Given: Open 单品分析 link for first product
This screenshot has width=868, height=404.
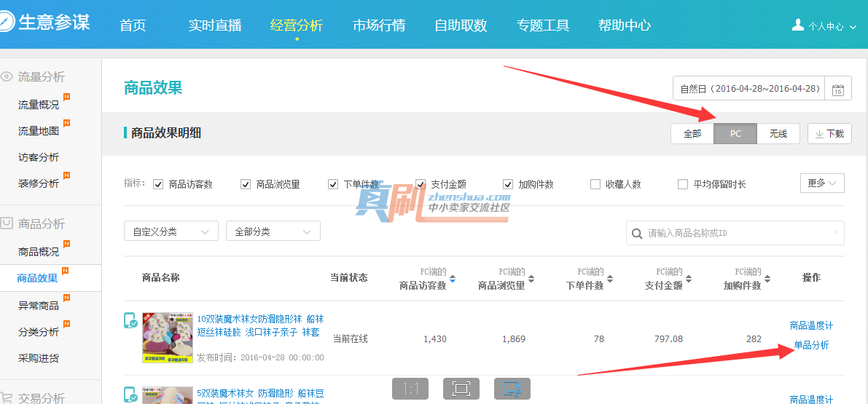Looking at the screenshot, I should coord(811,345).
